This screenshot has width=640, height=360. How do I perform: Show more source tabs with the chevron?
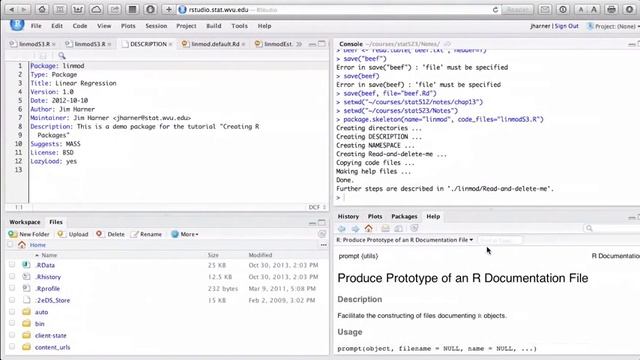[x=299, y=44]
